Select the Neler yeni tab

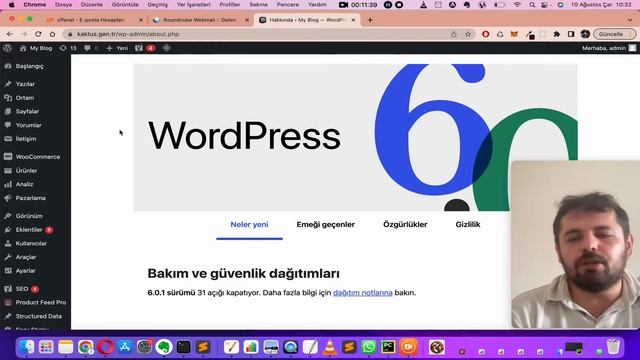click(x=249, y=224)
